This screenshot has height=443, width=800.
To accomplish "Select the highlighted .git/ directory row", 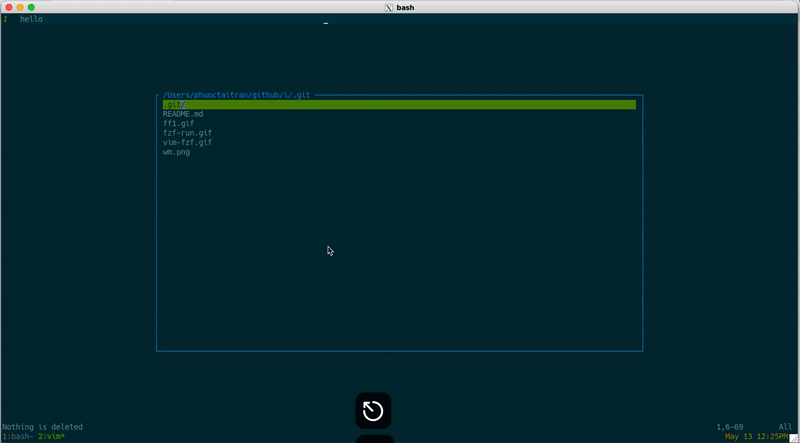I will point(399,105).
